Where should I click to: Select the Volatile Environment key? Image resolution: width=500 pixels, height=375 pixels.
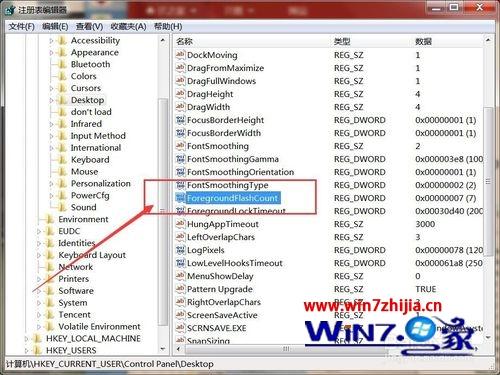[99, 326]
